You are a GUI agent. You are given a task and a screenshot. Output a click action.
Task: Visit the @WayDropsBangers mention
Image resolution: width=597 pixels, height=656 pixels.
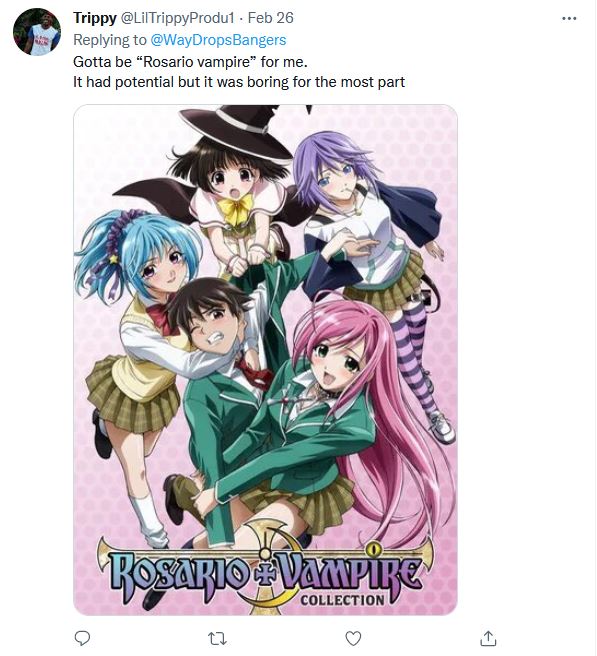pos(218,40)
